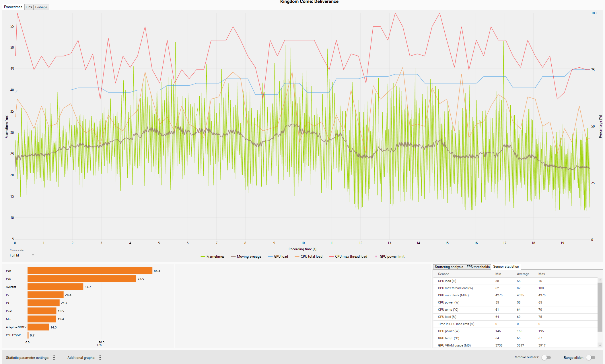The height and width of the screenshot is (364, 605).
Task: Select the Frametimes tab
Action: click(x=13, y=7)
